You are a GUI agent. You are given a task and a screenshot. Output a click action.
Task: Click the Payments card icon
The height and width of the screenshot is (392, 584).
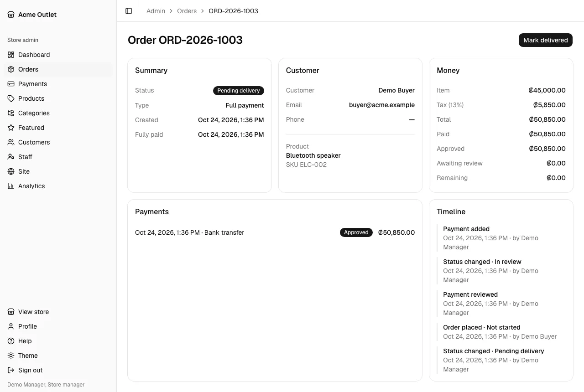(11, 84)
